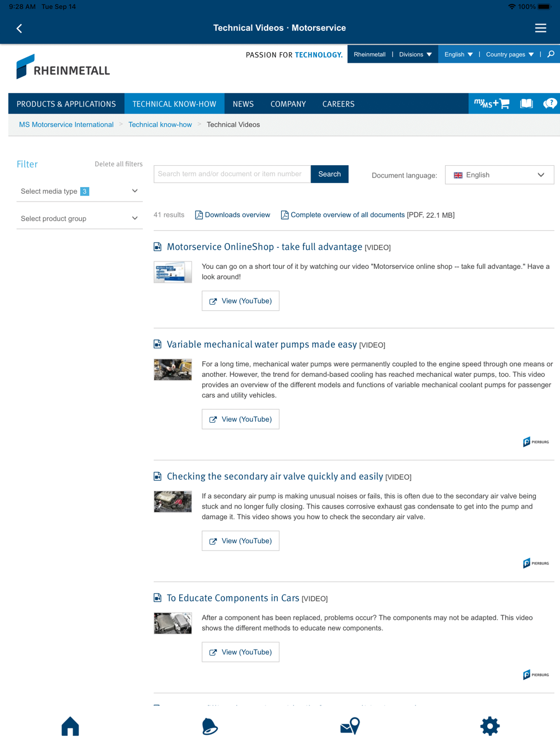Screen dimensions: 560x747
Task: Click video icon beside Variable mechanical water pumps
Action: pyautogui.click(x=157, y=344)
